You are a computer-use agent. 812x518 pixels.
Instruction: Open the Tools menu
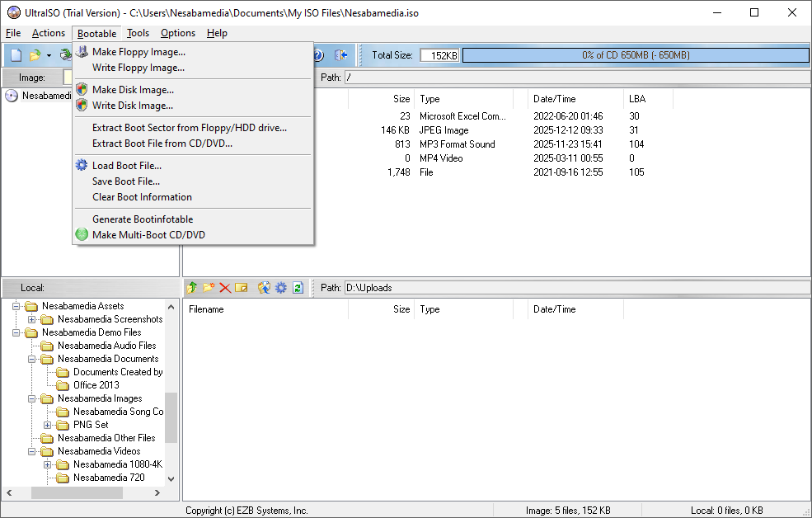click(x=138, y=33)
